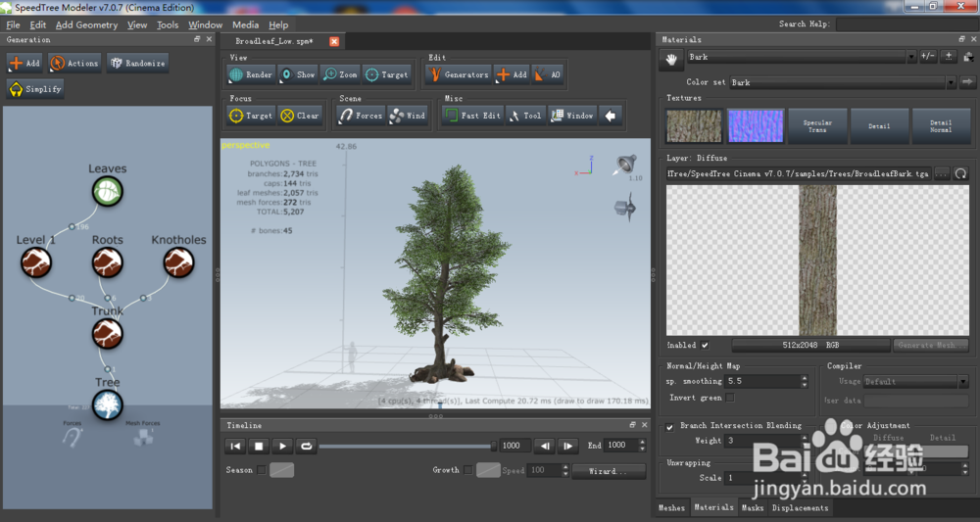
Task: Toggle the Fast Edit button
Action: [472, 116]
